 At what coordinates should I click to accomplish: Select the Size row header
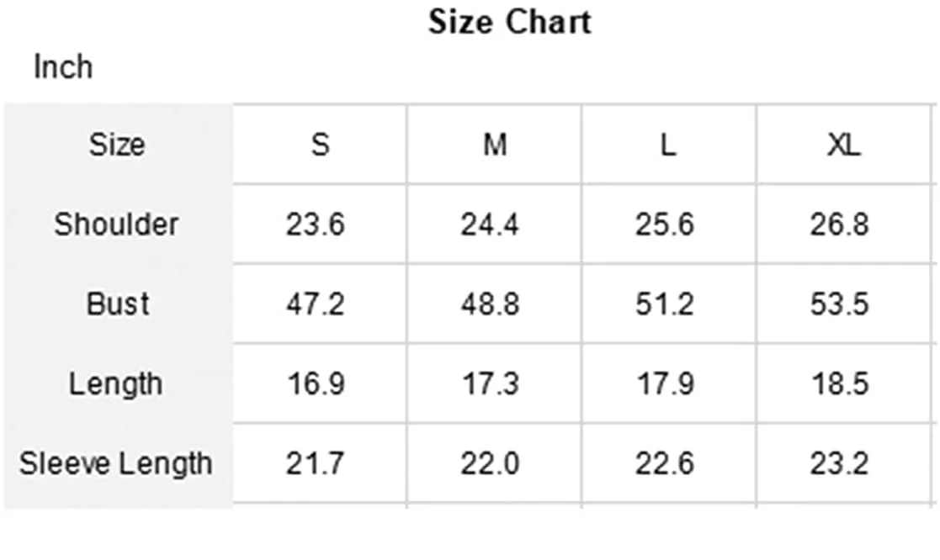pyautogui.click(x=117, y=145)
